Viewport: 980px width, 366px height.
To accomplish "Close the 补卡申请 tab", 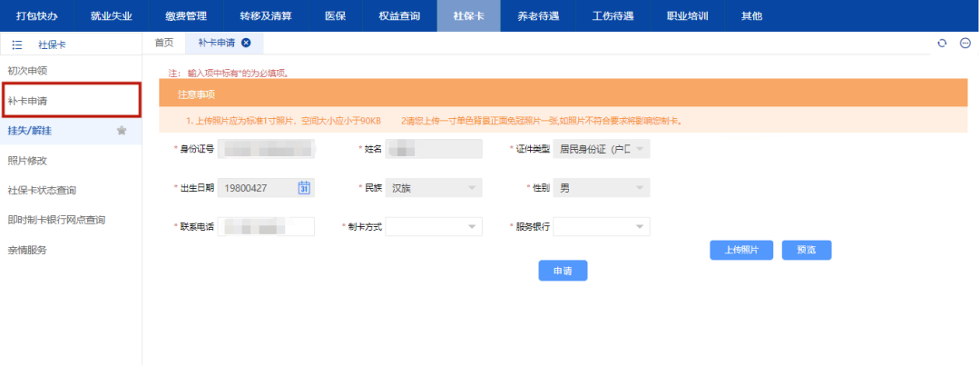I will pos(246,43).
